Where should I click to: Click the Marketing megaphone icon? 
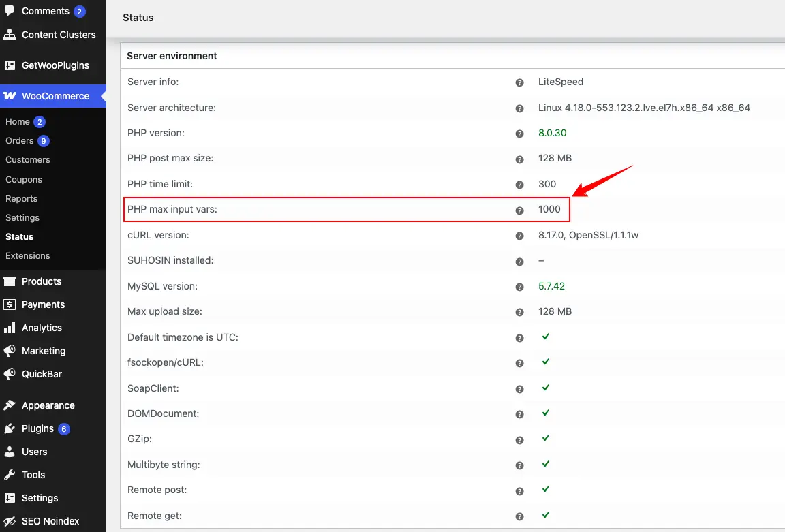[10, 350]
